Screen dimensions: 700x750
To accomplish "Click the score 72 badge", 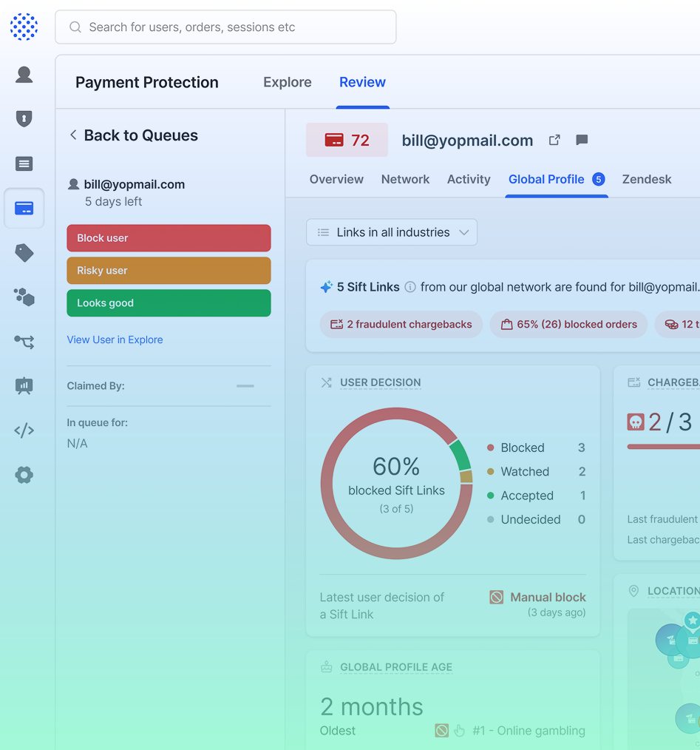I will pos(347,140).
